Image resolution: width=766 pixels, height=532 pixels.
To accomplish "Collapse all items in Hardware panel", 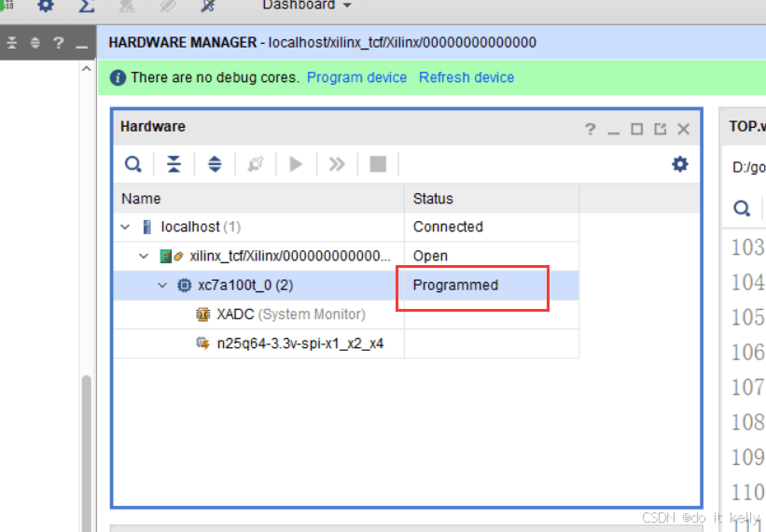I will pyautogui.click(x=174, y=164).
